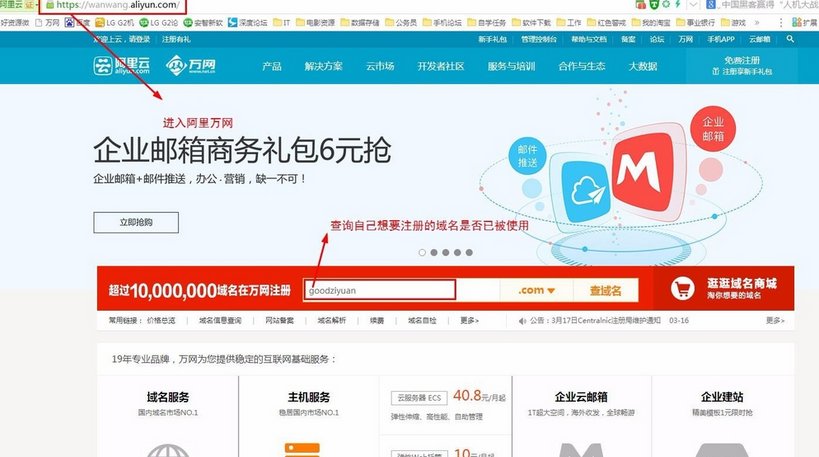The width and height of the screenshot is (819, 457).
Task: Expand the dropdown chevron beside the lightning icon
Action: click(693, 5)
